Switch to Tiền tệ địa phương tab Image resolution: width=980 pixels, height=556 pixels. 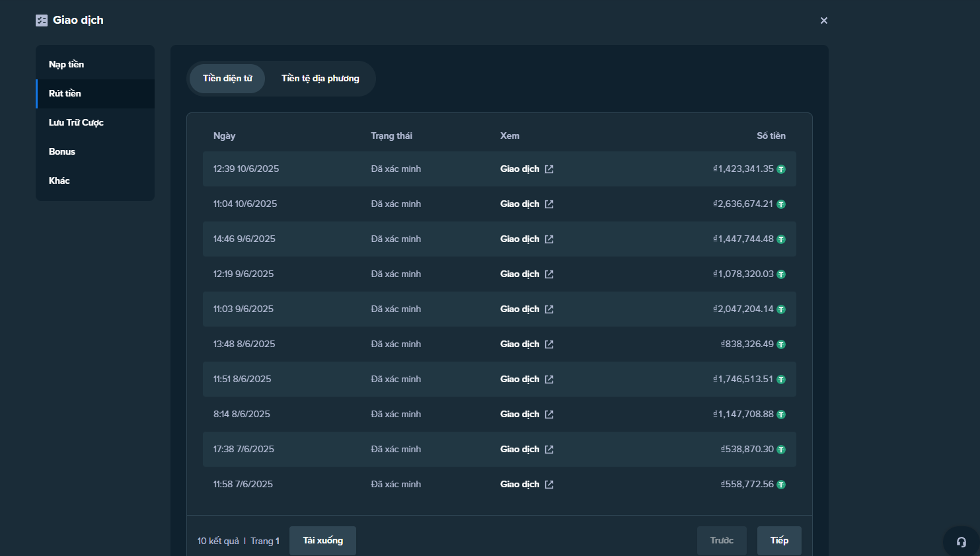pos(320,79)
